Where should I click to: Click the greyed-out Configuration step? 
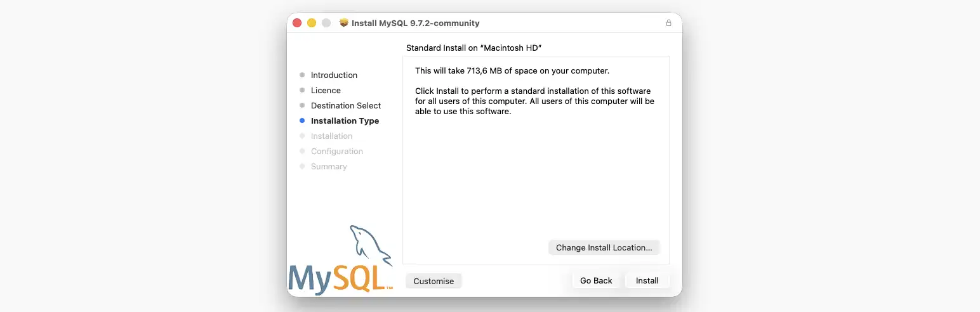click(336, 151)
